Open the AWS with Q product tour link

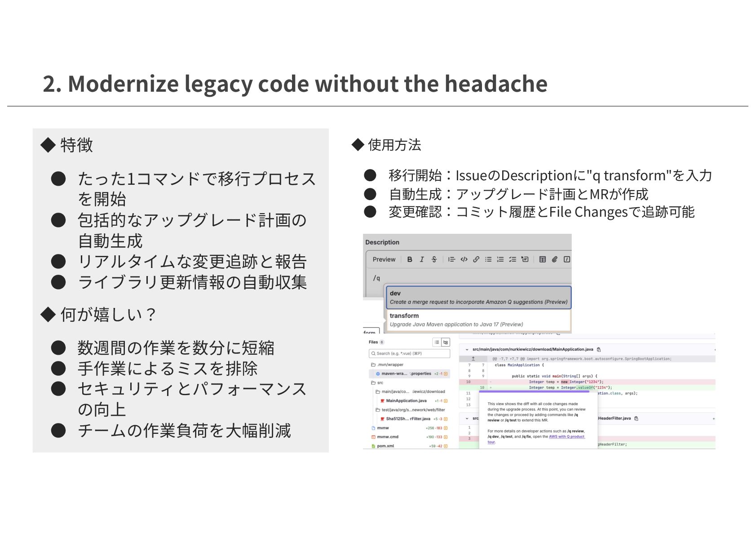click(x=566, y=437)
